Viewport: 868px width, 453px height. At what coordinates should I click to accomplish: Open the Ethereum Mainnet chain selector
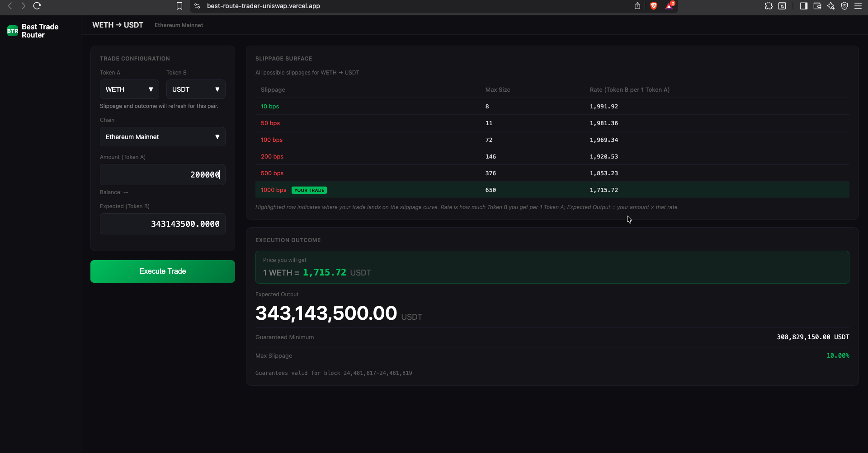coord(162,136)
